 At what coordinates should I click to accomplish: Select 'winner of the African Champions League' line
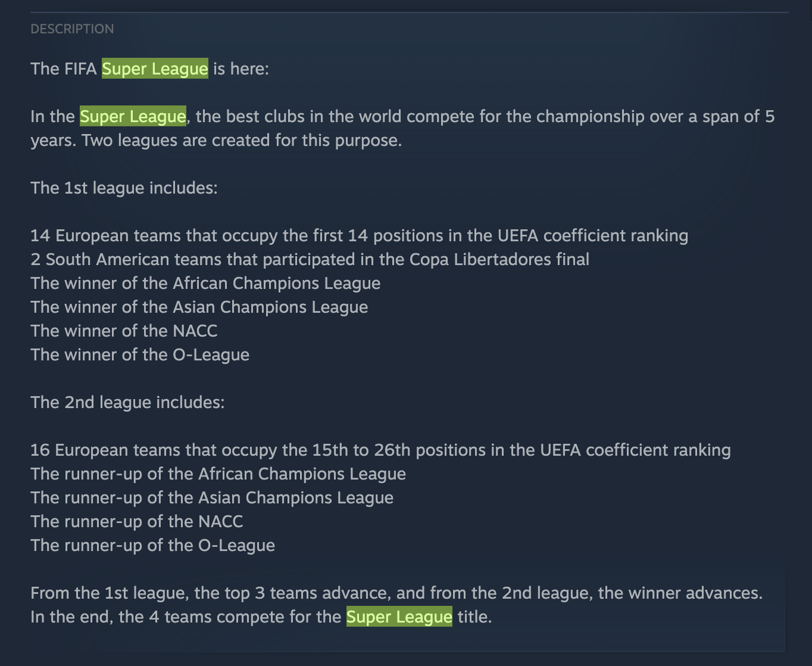[205, 284]
